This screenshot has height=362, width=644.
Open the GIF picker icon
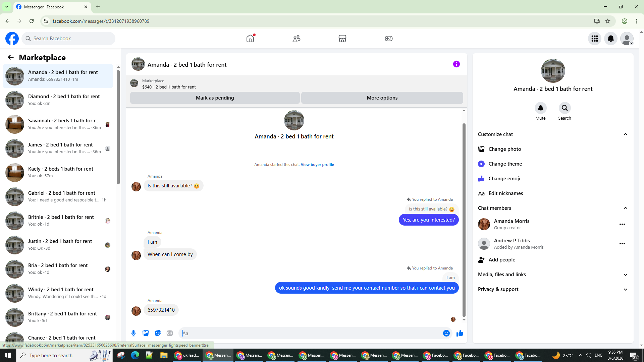coord(170,333)
